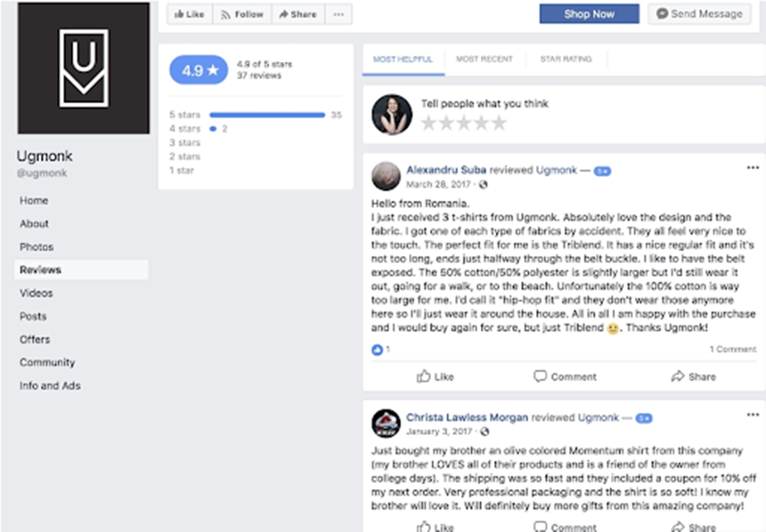Open Alexandru Suba's profile picture
This screenshot has height=532, width=766.
tap(386, 176)
